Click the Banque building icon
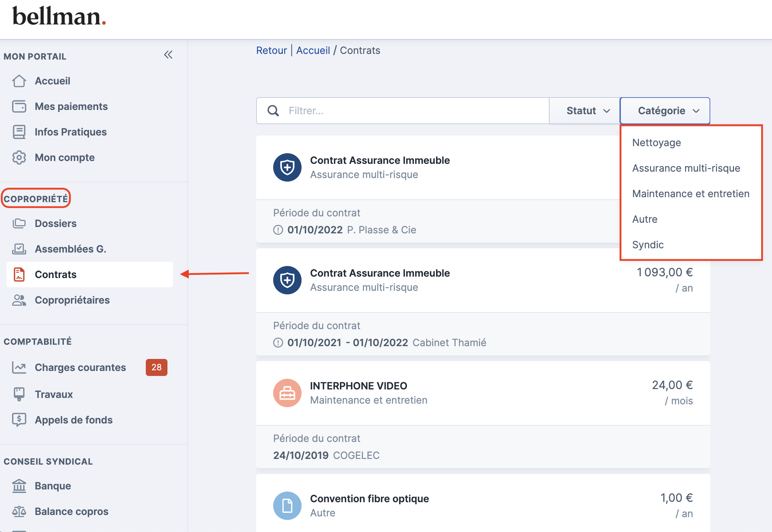 (19, 486)
